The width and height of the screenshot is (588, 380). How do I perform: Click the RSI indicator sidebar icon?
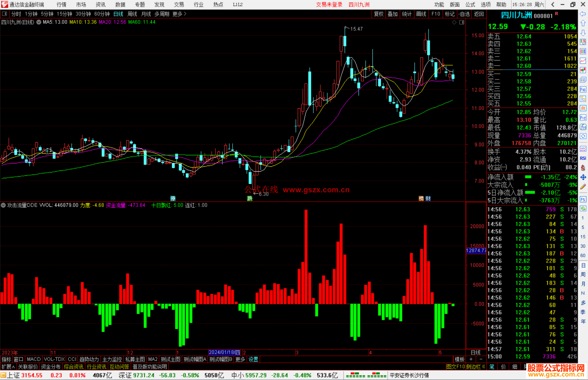[583, 158]
